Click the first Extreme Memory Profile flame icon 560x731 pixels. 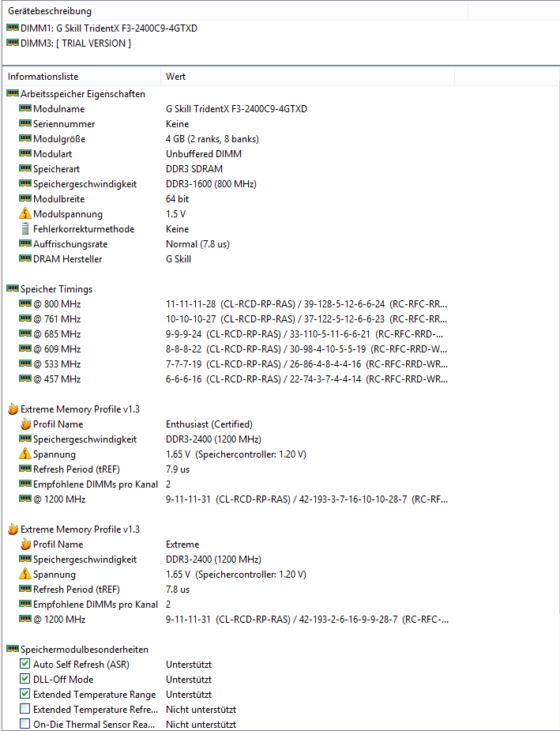pyautogui.click(x=13, y=409)
